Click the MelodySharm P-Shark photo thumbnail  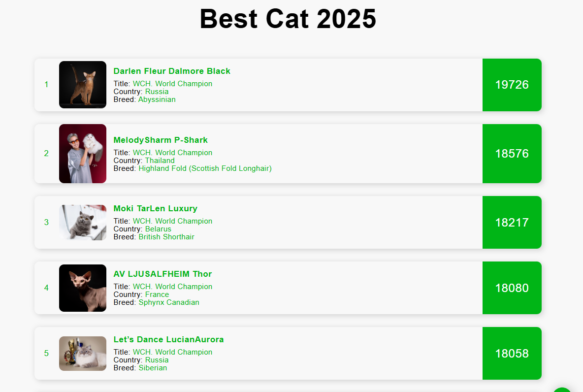(83, 154)
